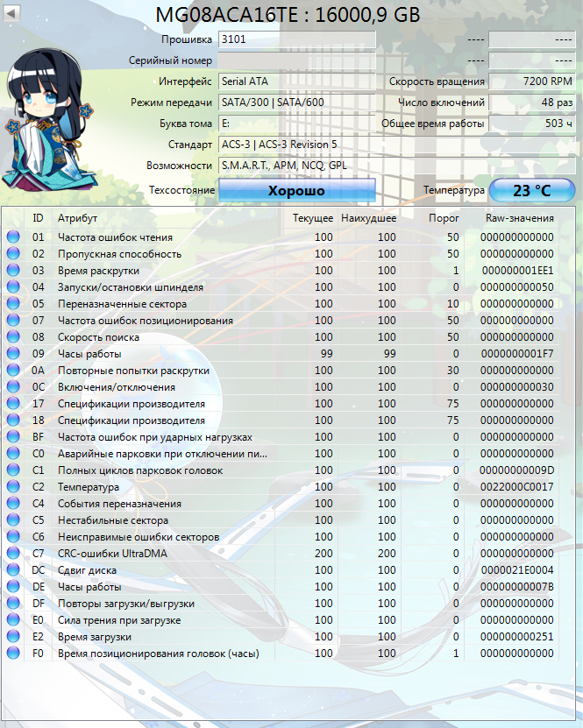The width and height of the screenshot is (583, 728).
Task: Select the Включения/отключения row
Action: pos(281,386)
